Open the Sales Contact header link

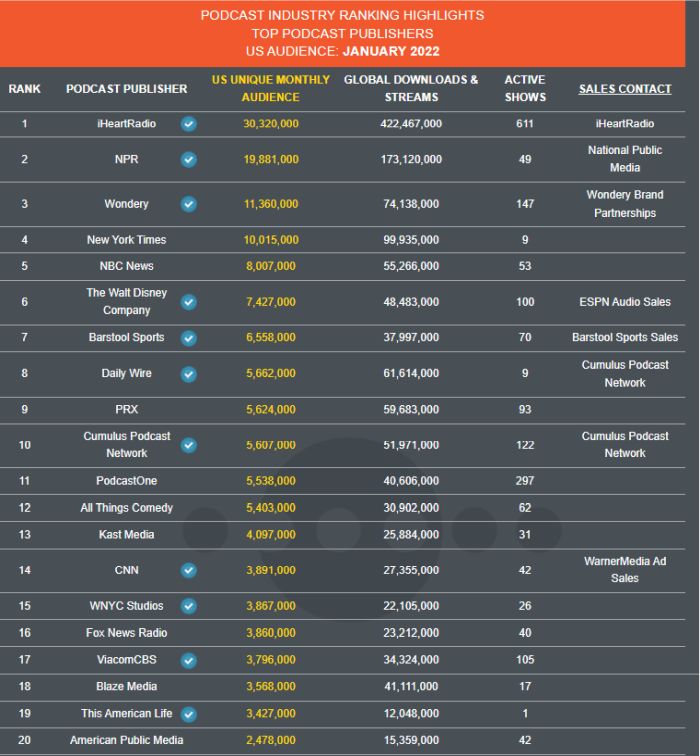625,89
